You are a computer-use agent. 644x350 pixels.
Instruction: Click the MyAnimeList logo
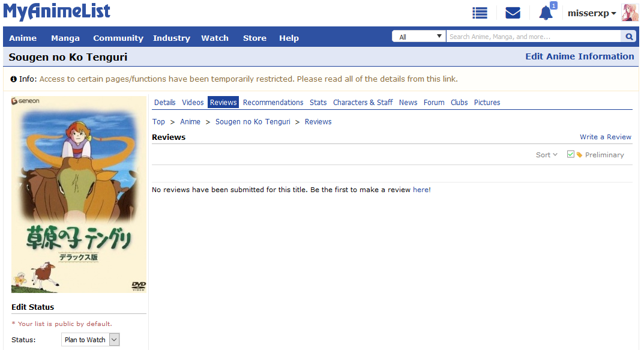(57, 12)
